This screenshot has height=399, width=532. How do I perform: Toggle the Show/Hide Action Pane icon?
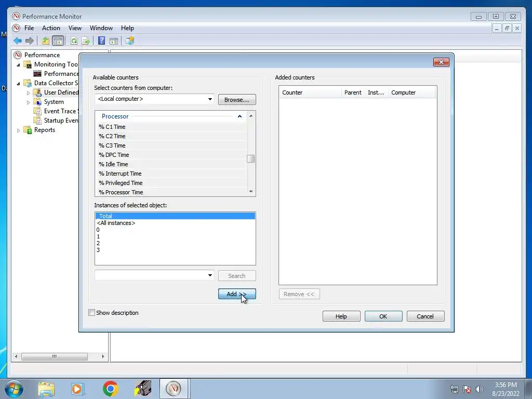pos(114,41)
